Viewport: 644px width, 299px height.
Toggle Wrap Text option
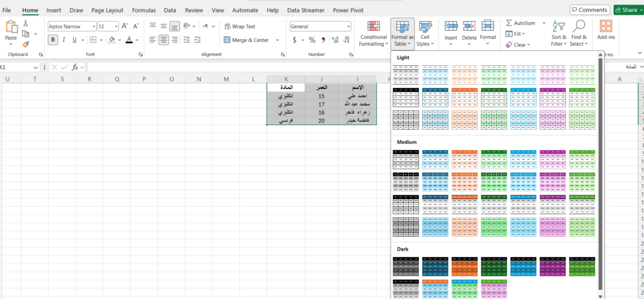239,26
